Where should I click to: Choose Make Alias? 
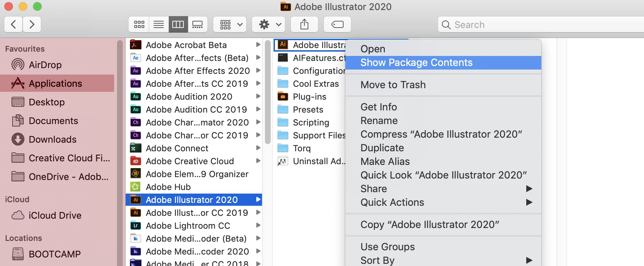tap(443, 162)
